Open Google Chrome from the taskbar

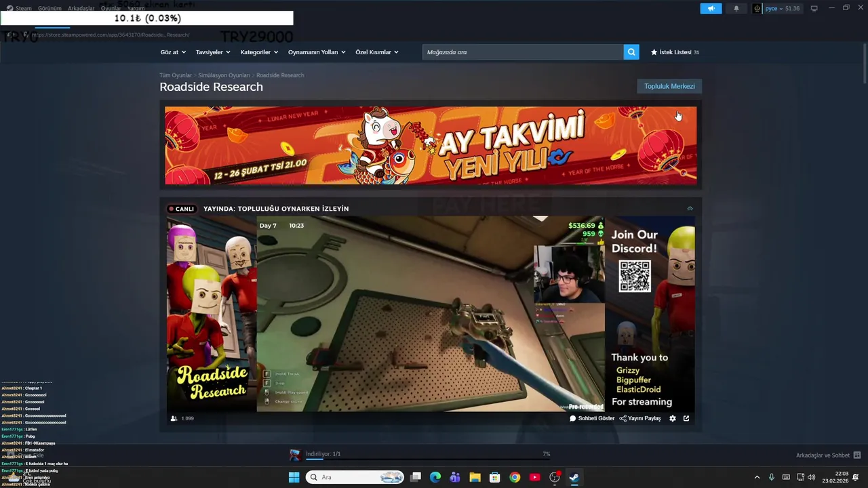[x=515, y=477]
